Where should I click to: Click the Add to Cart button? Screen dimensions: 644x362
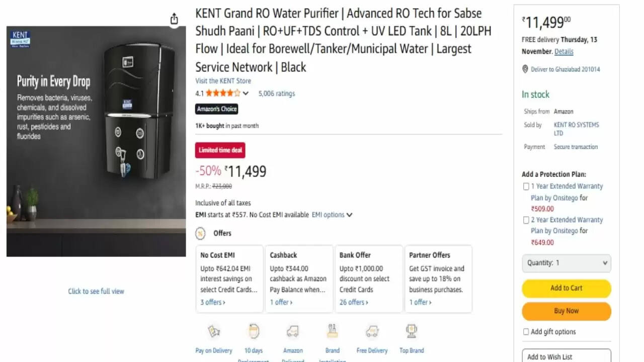pos(566,288)
